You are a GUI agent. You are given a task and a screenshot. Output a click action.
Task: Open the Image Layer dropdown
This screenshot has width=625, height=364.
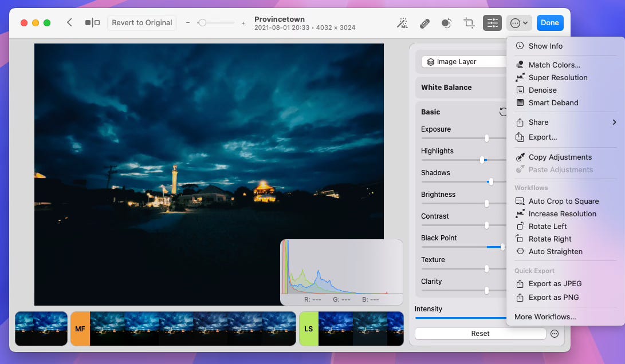(464, 62)
